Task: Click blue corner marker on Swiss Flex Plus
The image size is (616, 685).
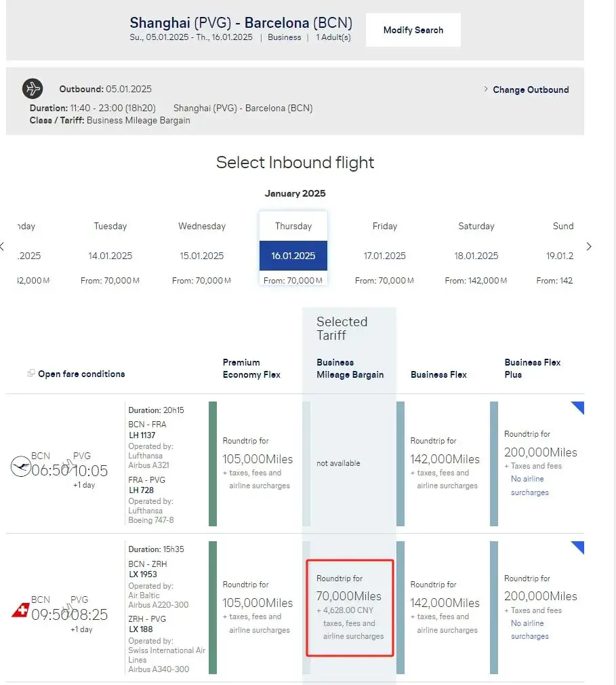Action: pyautogui.click(x=579, y=546)
